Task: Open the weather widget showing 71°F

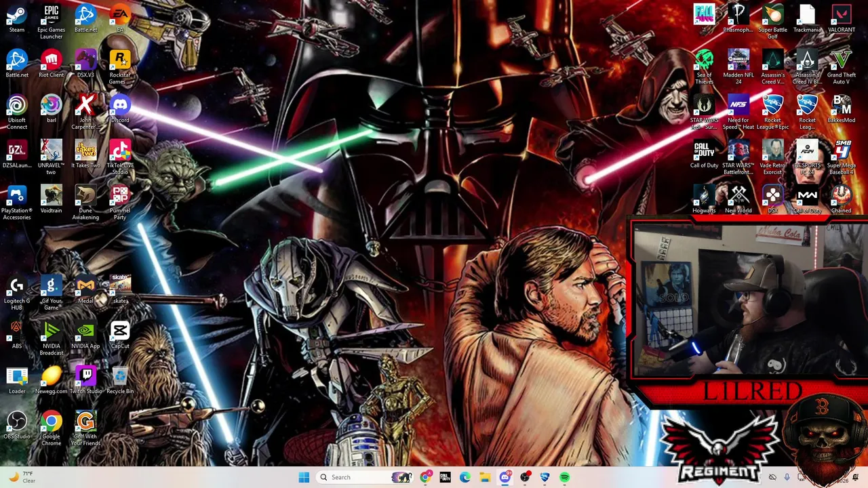Action: pos(22,477)
